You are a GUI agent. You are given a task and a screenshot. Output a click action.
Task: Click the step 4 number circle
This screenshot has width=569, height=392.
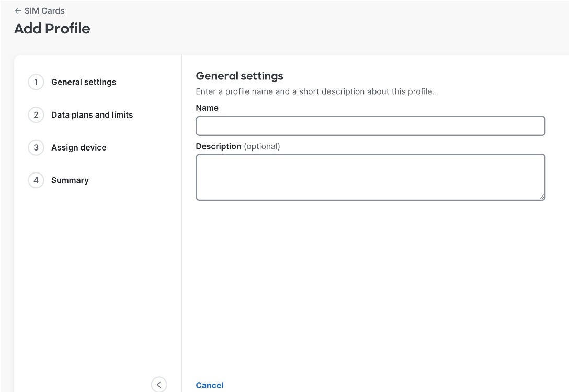[36, 180]
